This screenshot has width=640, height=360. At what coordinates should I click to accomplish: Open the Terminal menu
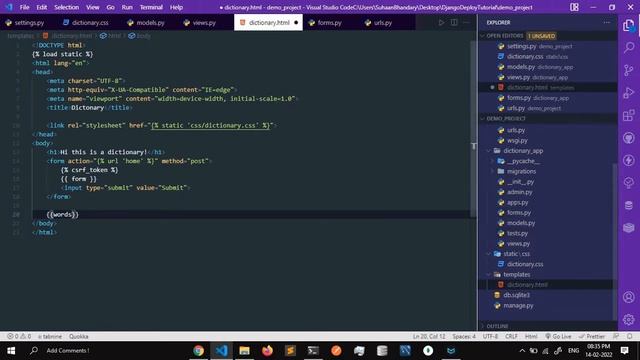pyautogui.click(x=151, y=7)
